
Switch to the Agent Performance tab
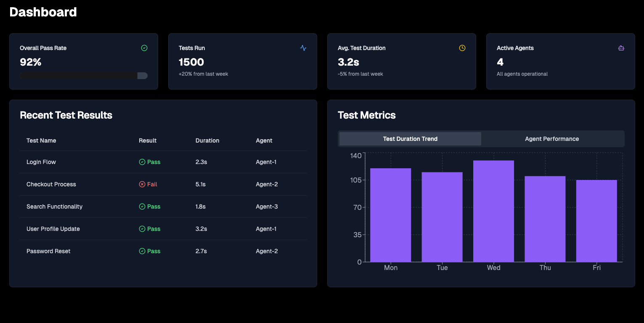point(552,139)
